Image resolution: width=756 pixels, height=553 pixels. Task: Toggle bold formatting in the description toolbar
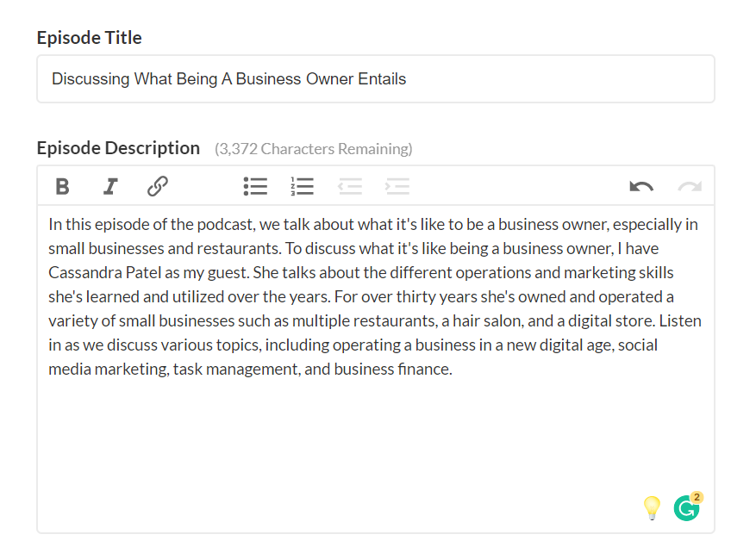click(x=62, y=186)
